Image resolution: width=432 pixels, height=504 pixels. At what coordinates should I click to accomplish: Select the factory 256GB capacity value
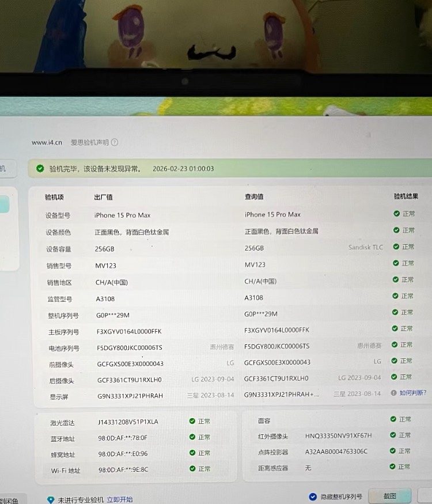104,249
